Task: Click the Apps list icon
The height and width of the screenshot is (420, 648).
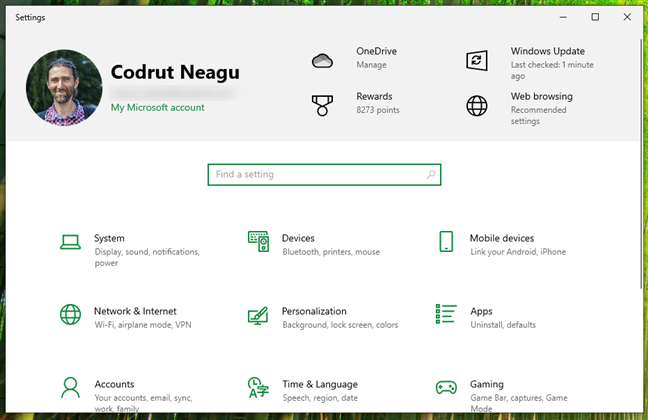Action: click(446, 314)
